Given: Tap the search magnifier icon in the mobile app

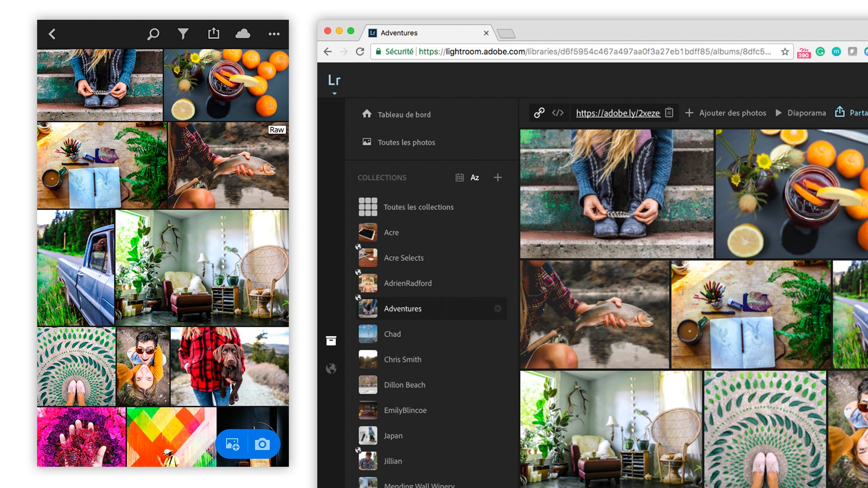Looking at the screenshot, I should click(x=153, y=34).
